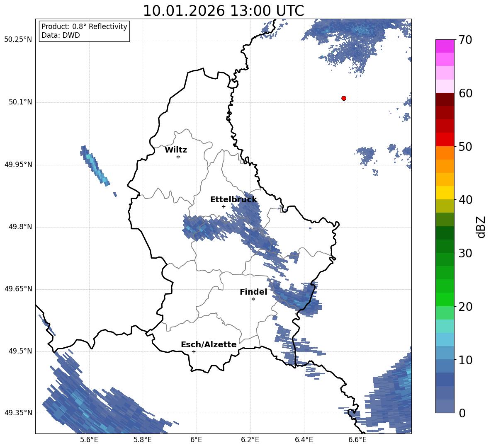The width and height of the screenshot is (491, 448).
Task: Pick the orange swatch just below 50
Action: [445, 153]
